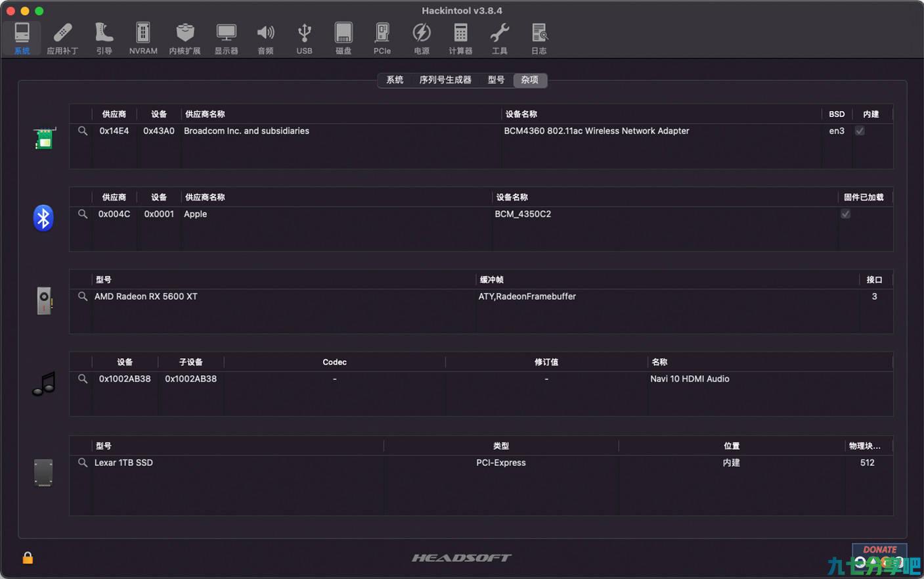Select the 512 physical block value

[x=867, y=463]
